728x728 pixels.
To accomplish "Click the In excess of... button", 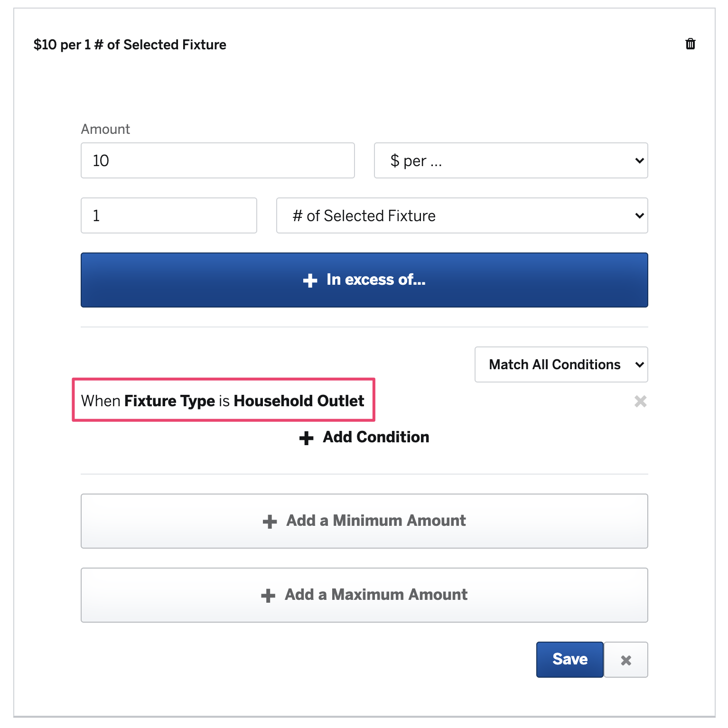I will tap(364, 280).
